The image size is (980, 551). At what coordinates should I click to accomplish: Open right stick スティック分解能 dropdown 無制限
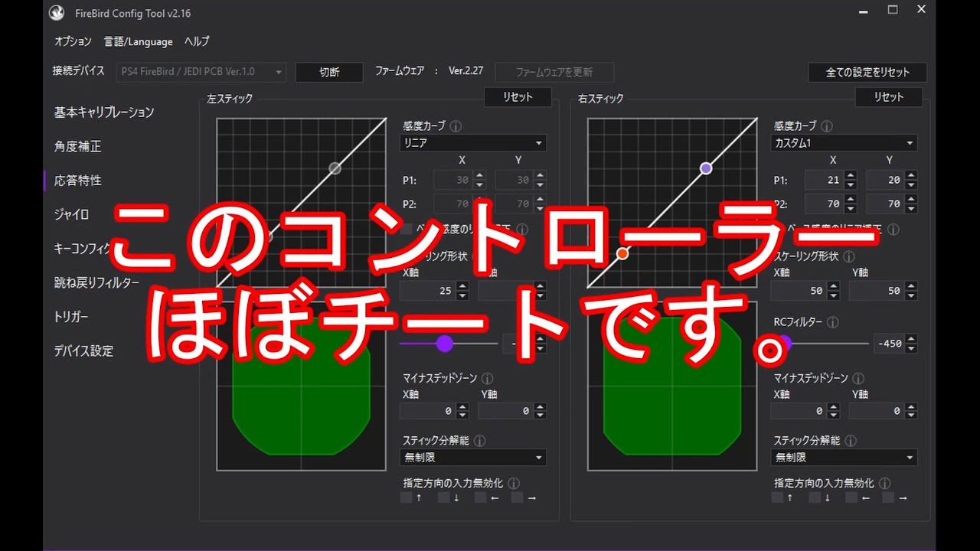tap(844, 458)
